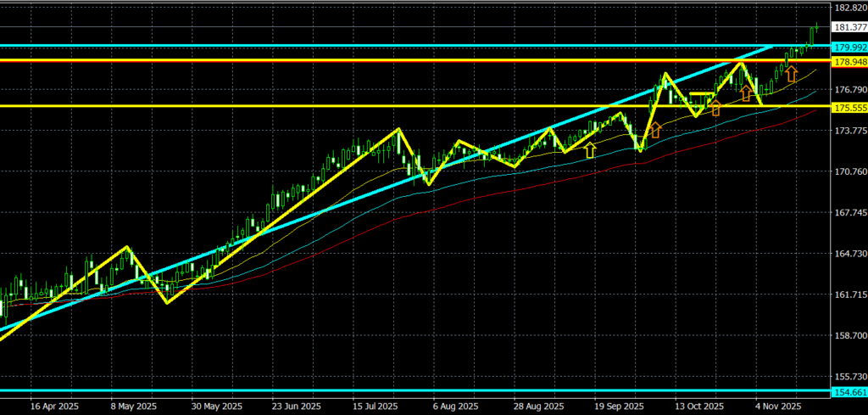Viewport: 868px width, 415px height.
Task: Select the cyan 179.992 price label
Action: click(x=849, y=47)
